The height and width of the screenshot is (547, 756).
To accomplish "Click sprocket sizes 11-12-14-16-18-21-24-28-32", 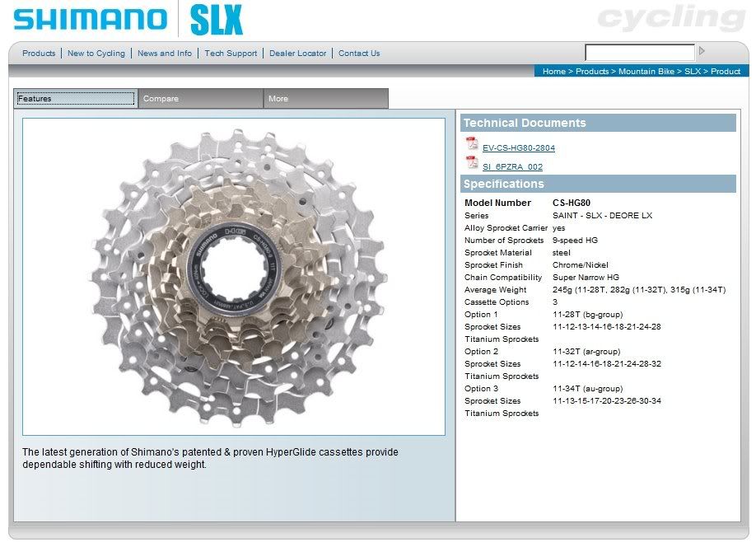I will click(x=607, y=363).
